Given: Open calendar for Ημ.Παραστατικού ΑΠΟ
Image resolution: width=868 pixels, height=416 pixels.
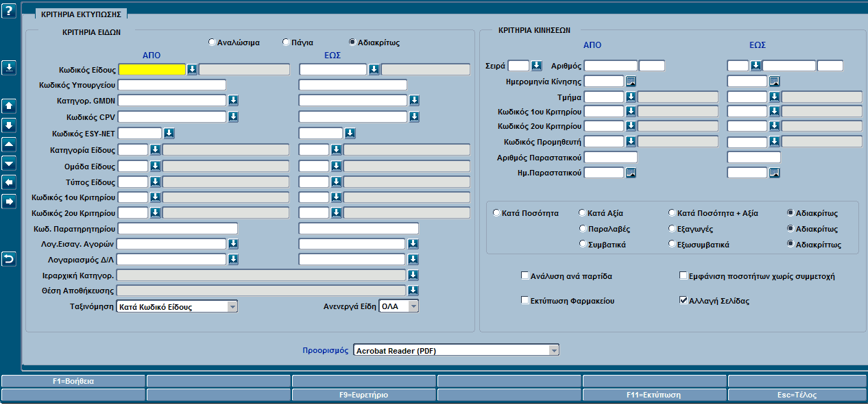Looking at the screenshot, I should 631,173.
